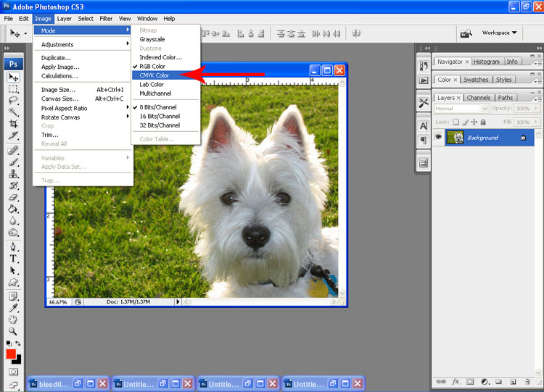This screenshot has height=392, width=544.
Task: Select the Custom Shape tool
Action: (x=13, y=282)
